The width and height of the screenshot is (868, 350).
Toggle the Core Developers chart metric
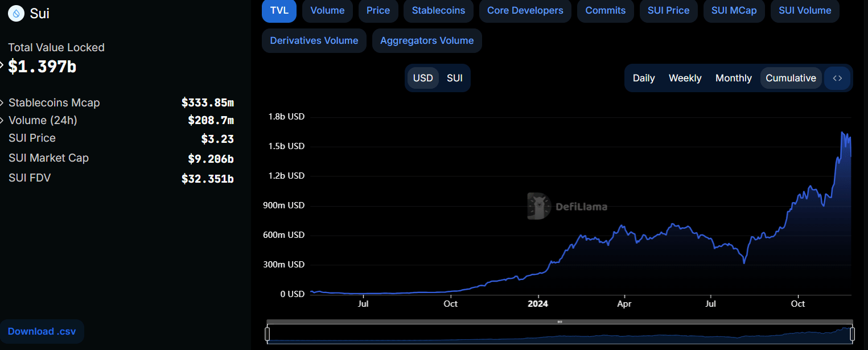pyautogui.click(x=525, y=11)
